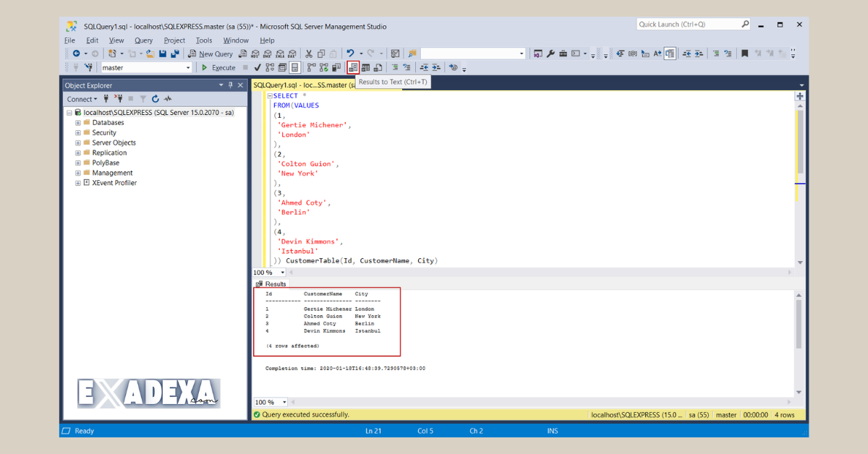Open the Query menu
The height and width of the screenshot is (454, 868).
click(x=143, y=40)
